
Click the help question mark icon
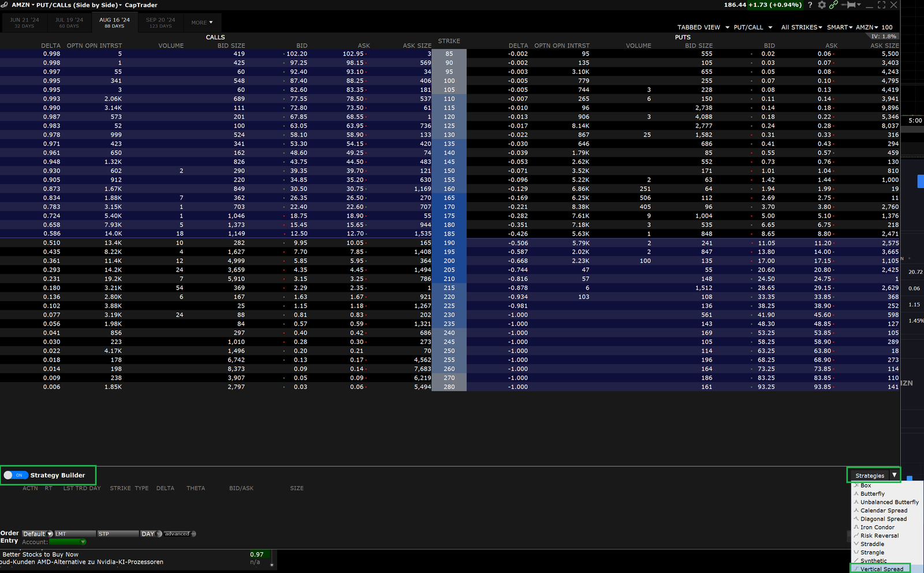(810, 5)
